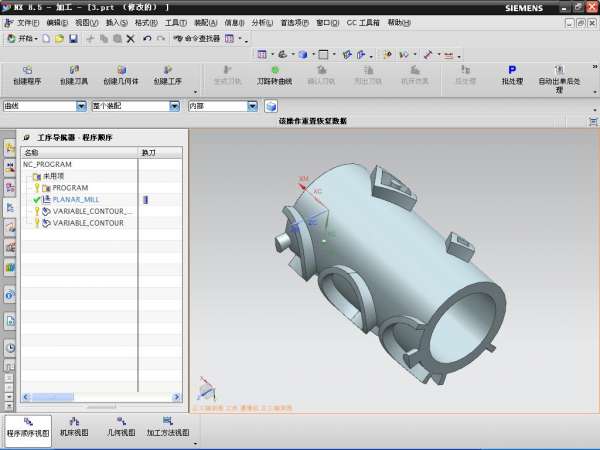This screenshot has height=450, width=600.
Task: Open the 编辑(E) menu
Action: click(57, 23)
